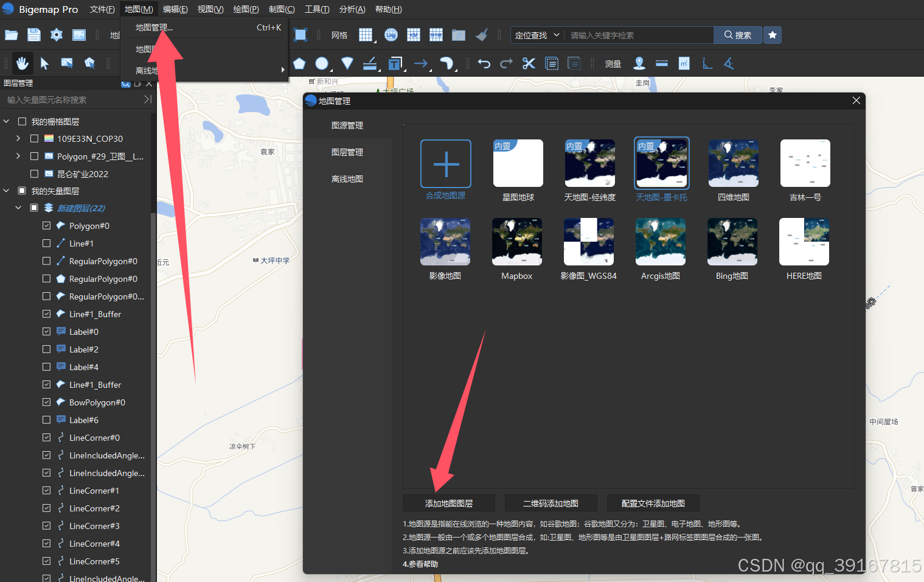
Task: Select the arrow line drawing tool
Action: pos(420,63)
